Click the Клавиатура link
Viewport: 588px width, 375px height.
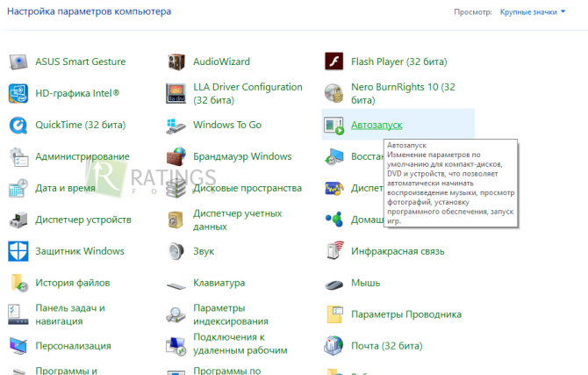pyautogui.click(x=219, y=283)
